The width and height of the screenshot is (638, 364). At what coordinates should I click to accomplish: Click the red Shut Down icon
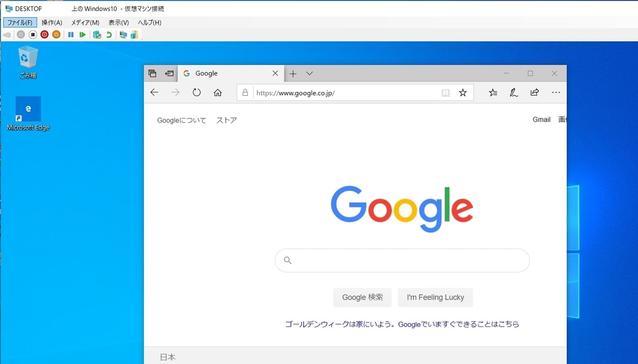44,35
